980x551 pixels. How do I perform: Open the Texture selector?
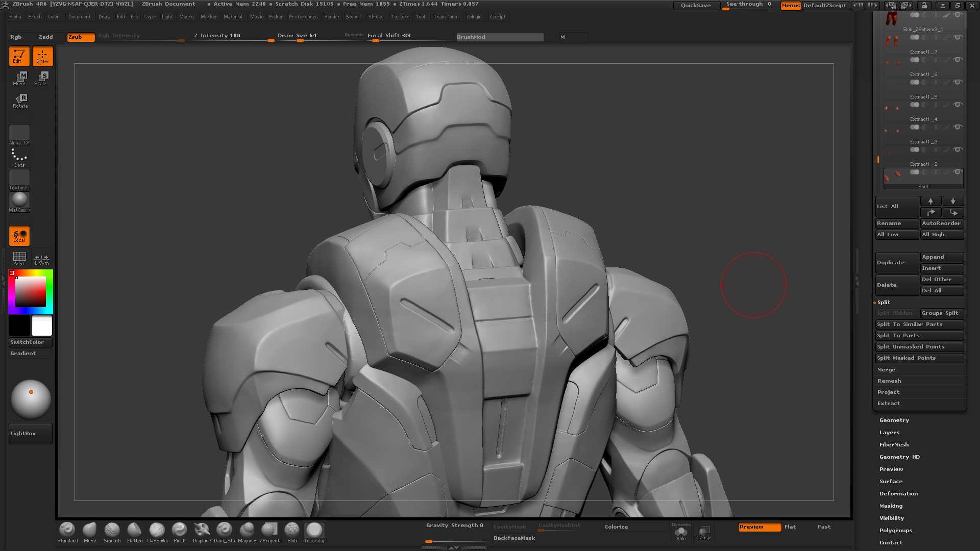tap(19, 180)
